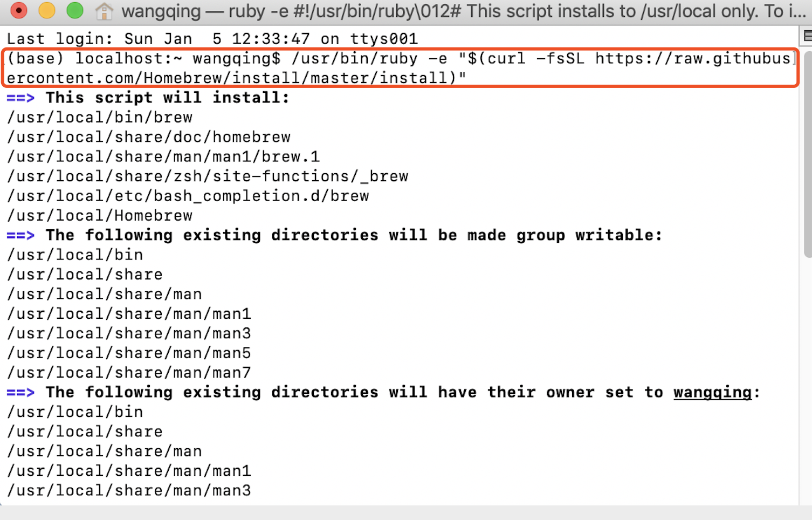Click the /usr/local/bin/brew path line
812x520 pixels.
click(x=100, y=118)
